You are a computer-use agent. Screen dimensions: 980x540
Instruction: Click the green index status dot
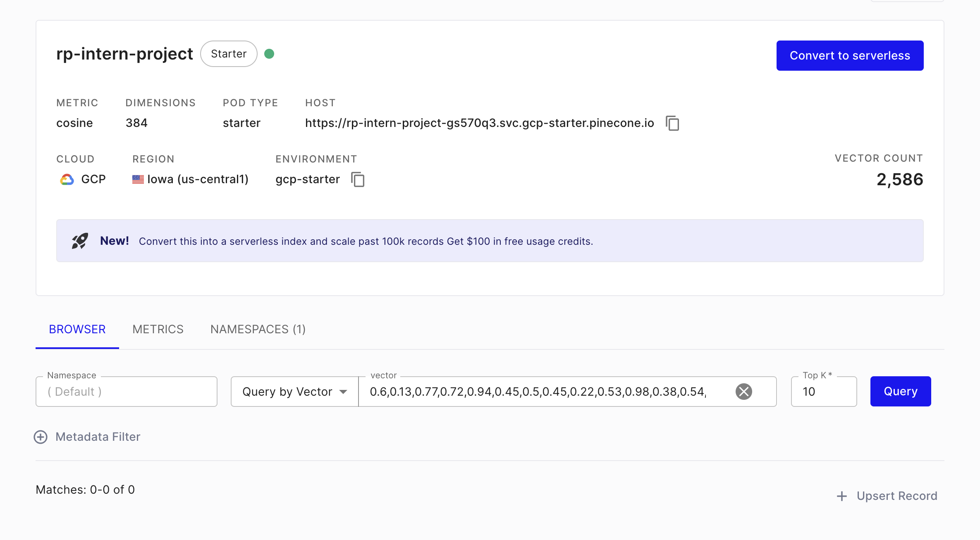(x=269, y=54)
